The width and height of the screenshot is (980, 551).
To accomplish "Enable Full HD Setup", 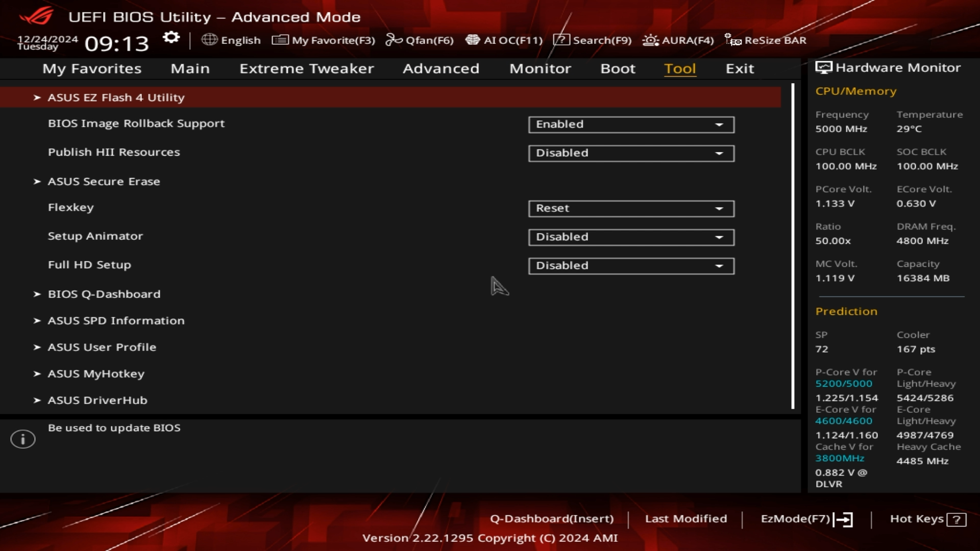I will [630, 265].
